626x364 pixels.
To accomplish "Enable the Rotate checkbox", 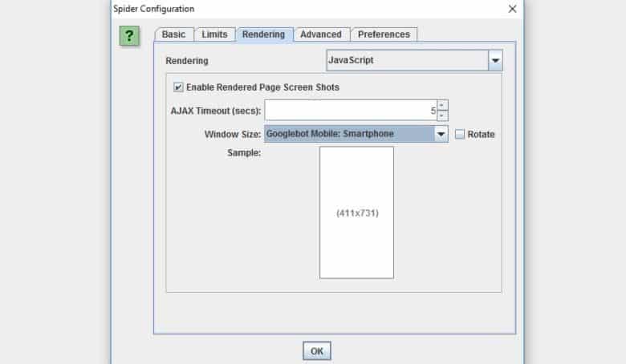I will (x=460, y=134).
